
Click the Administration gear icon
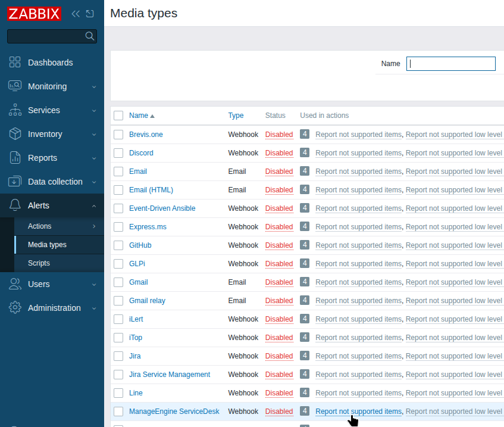pyautogui.click(x=15, y=307)
